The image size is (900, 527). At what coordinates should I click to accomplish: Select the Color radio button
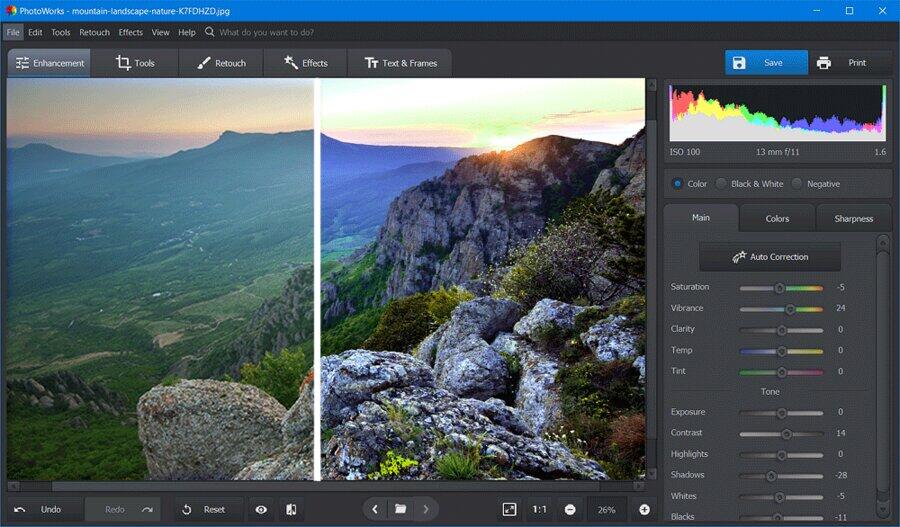677,184
